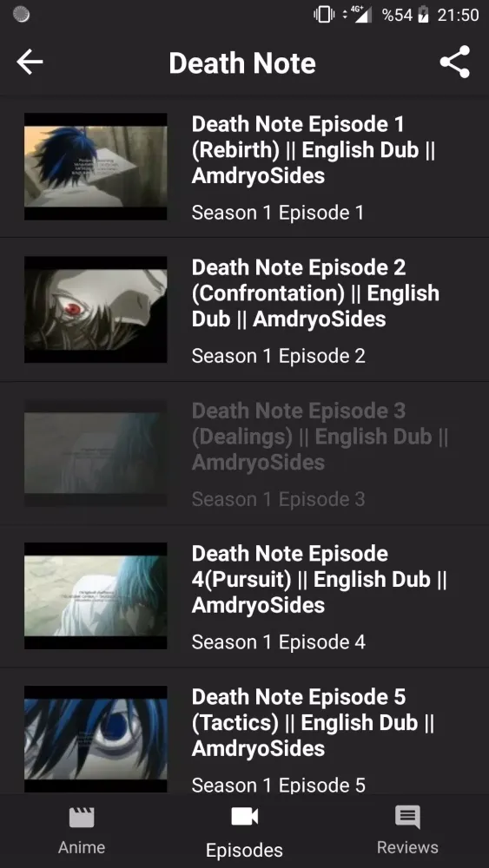Open the red-eye Episode 2 thumbnail
489x868 pixels.
[x=96, y=310]
